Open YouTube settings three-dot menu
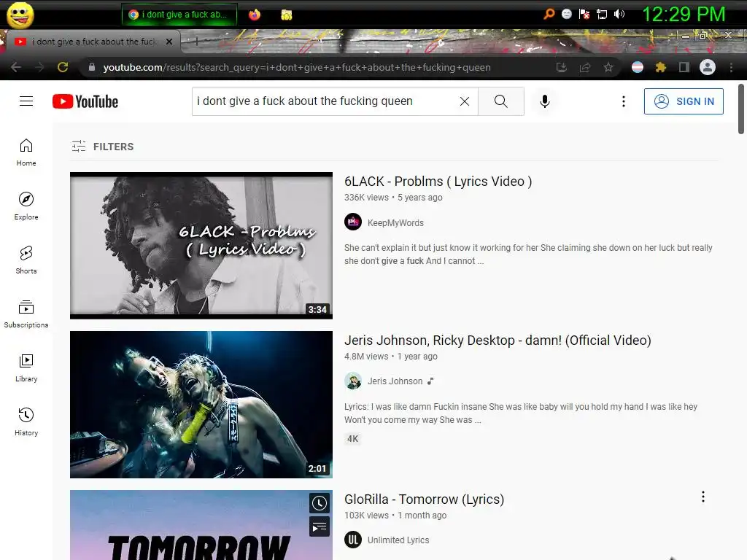Screen dimensions: 747x560 623,101
